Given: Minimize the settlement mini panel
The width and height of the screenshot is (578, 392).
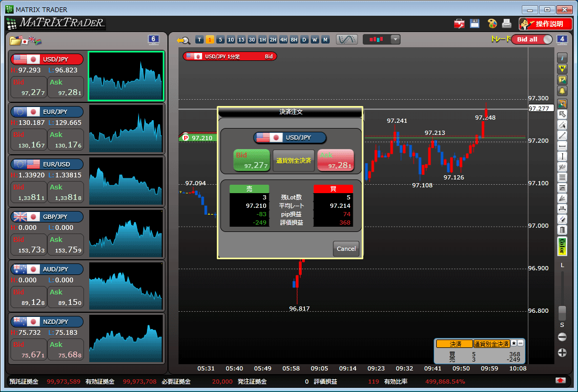Looking at the screenshot, I should [520, 343].
